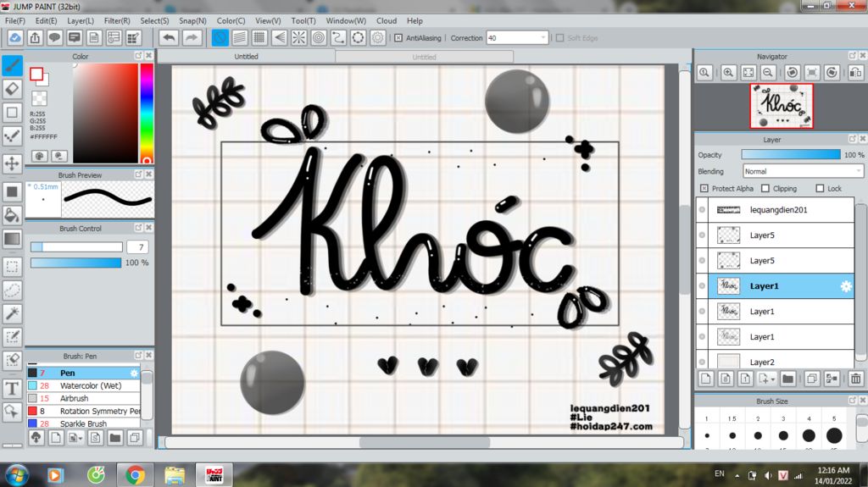Image resolution: width=868 pixels, height=487 pixels.
Task: Select Sparkle Brush in list
Action: point(83,423)
